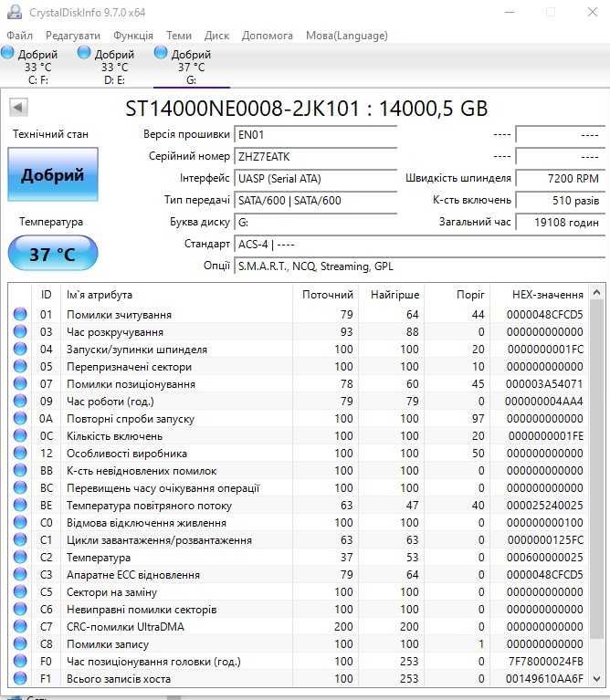Viewport: 610px width, 700px height.
Task: Click status icon for 0C Кількість включень
Action: (20, 435)
